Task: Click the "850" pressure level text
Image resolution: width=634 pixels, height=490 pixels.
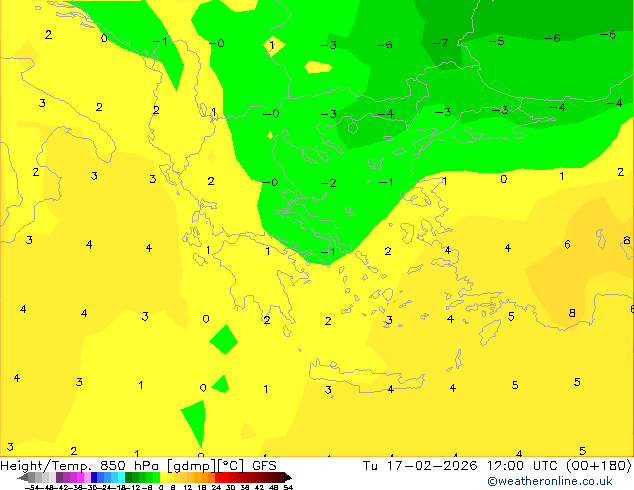Action: point(113,466)
